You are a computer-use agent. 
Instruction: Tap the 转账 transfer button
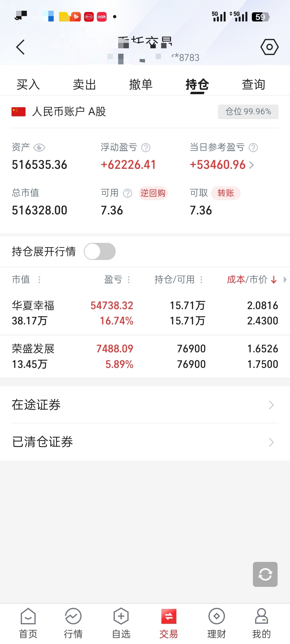(226, 193)
